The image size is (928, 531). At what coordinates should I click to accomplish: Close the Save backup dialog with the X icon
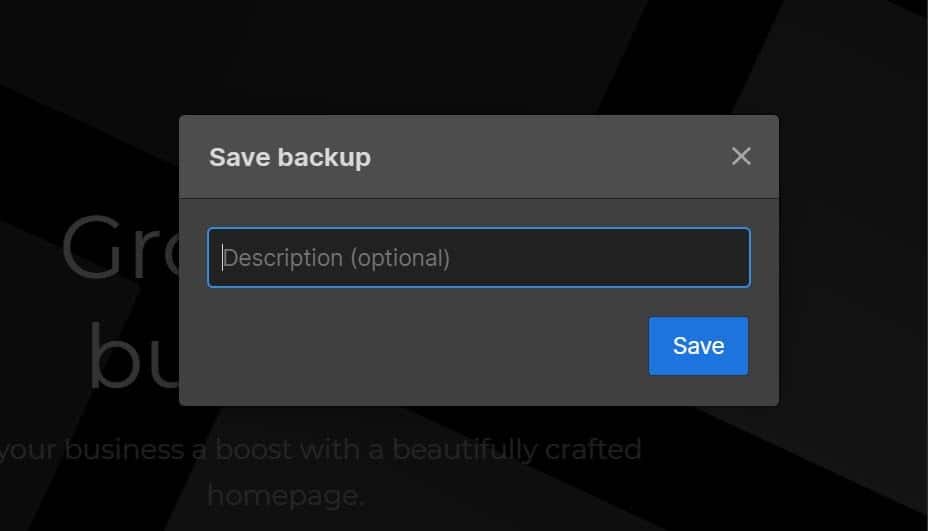[741, 156]
